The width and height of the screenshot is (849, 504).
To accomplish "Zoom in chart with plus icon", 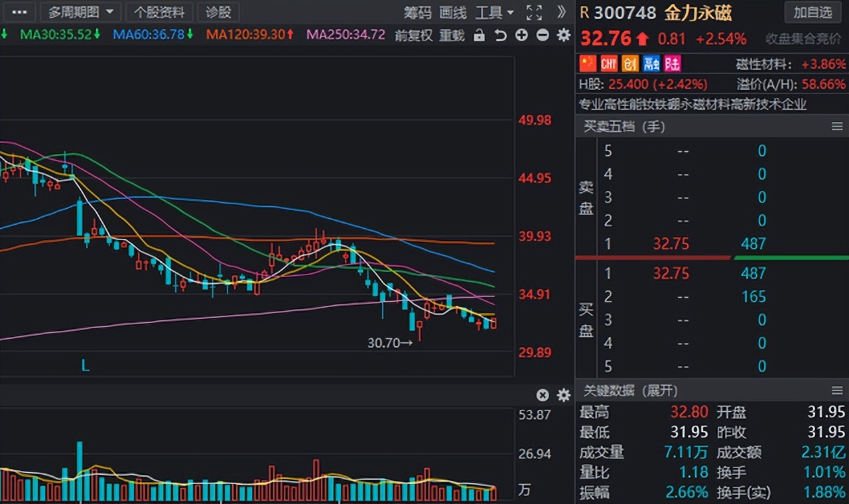I will click(522, 35).
